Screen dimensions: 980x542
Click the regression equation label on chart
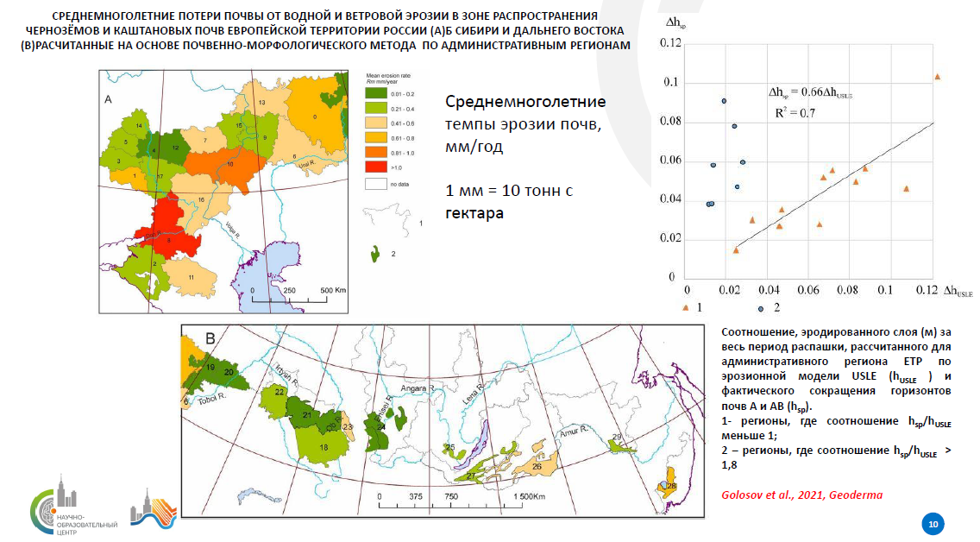tap(810, 92)
